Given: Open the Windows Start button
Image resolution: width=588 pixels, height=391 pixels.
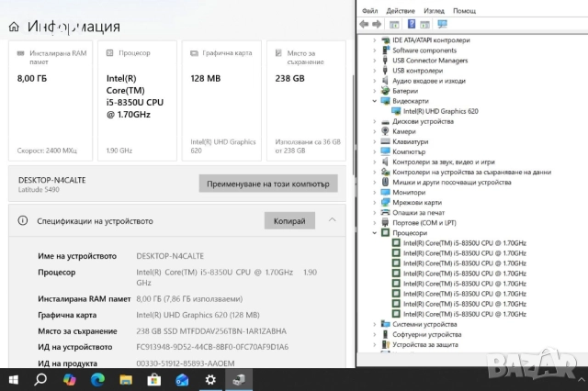Looking at the screenshot, I should tap(14, 380).
